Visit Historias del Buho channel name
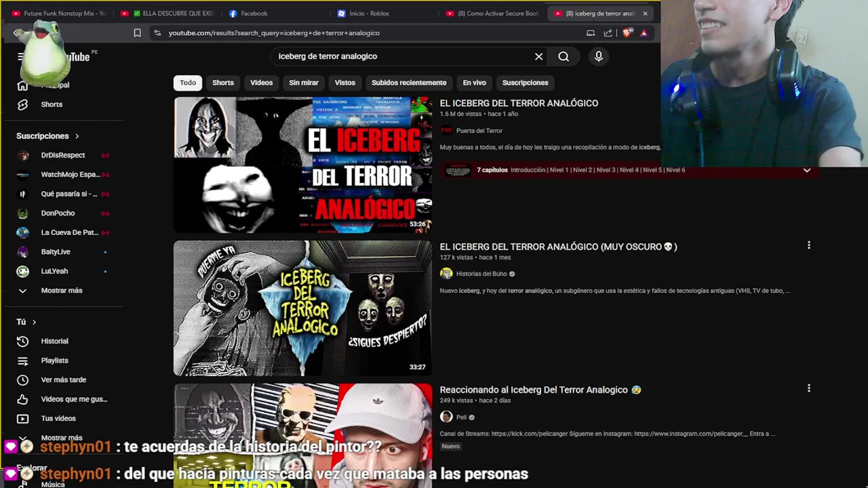 [x=481, y=274]
